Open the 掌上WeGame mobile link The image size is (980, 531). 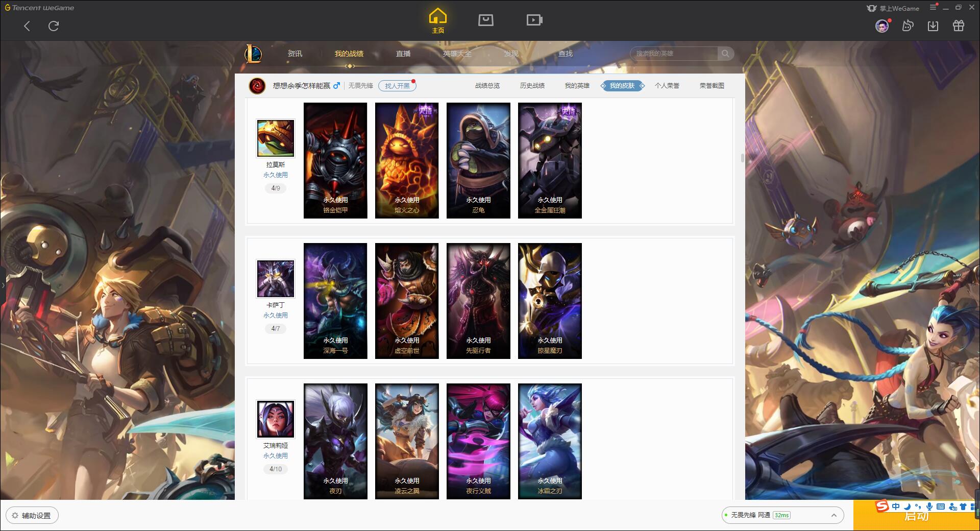[893, 8]
